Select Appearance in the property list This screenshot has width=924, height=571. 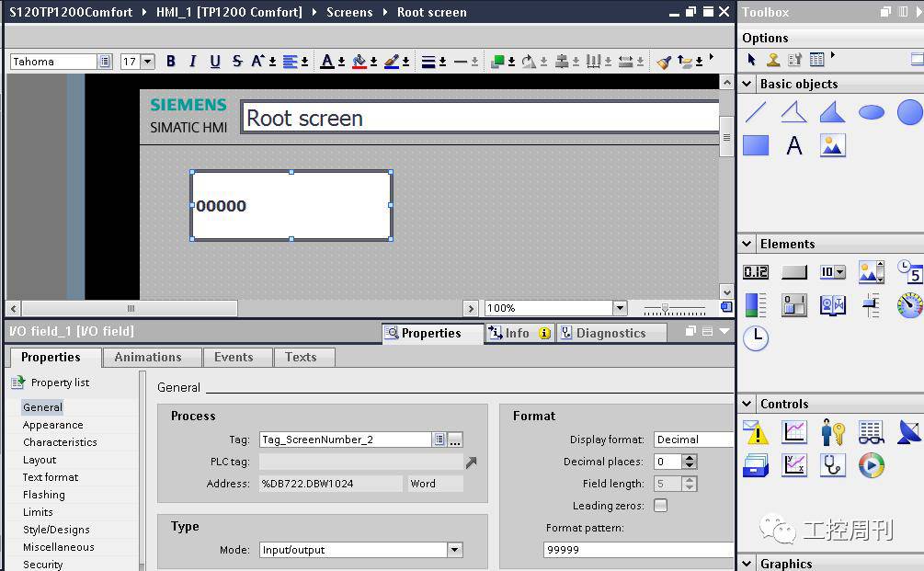[53, 425]
